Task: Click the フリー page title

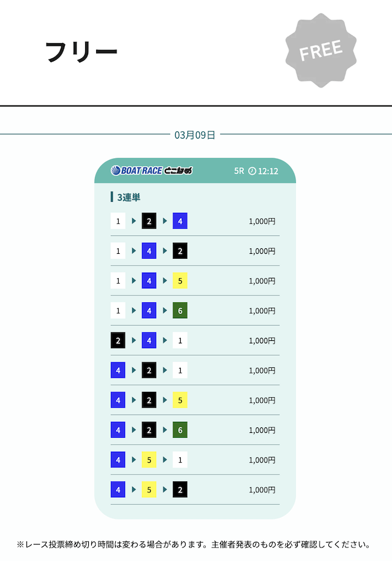Action: point(81,52)
